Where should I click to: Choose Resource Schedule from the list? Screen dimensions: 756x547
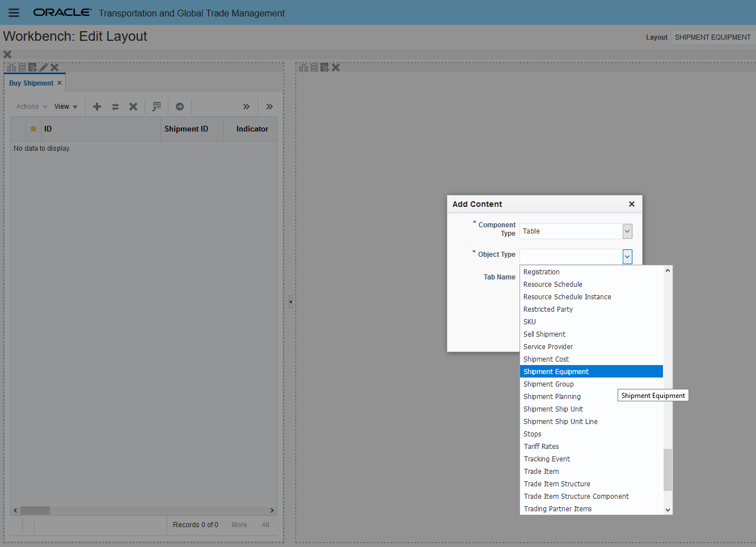(592, 285)
